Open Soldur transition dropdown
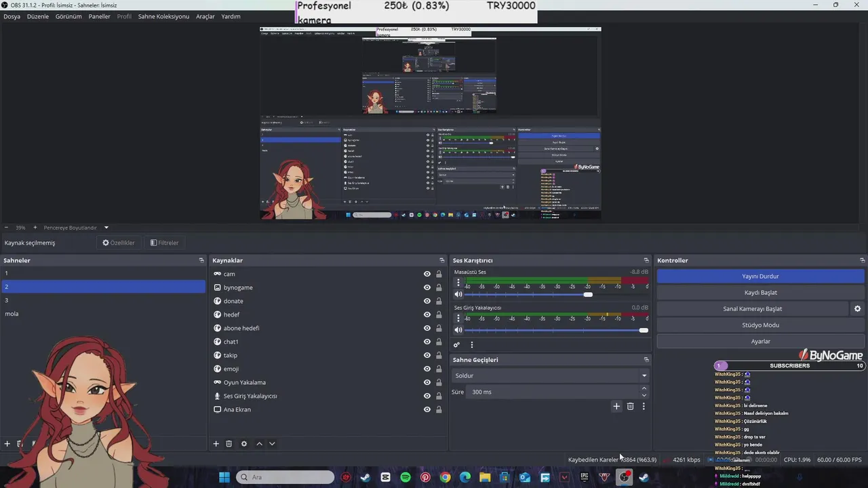This screenshot has height=488, width=868. point(550,375)
